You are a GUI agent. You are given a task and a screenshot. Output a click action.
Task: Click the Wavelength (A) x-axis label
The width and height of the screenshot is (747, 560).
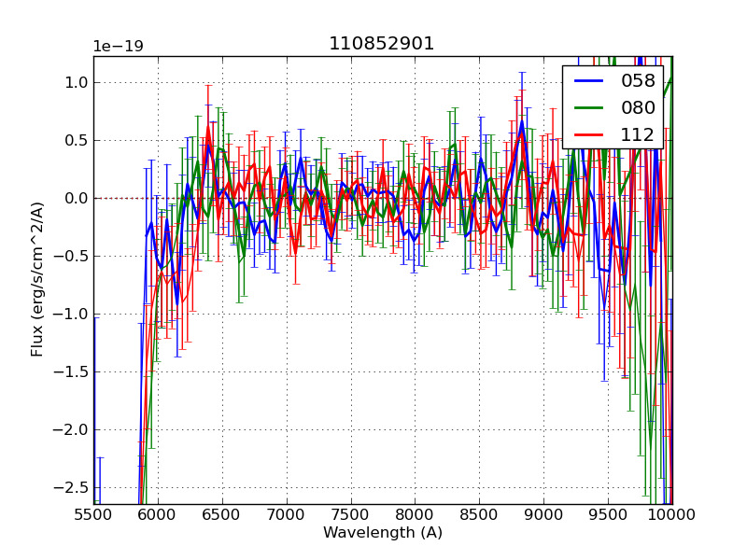[x=383, y=533]
